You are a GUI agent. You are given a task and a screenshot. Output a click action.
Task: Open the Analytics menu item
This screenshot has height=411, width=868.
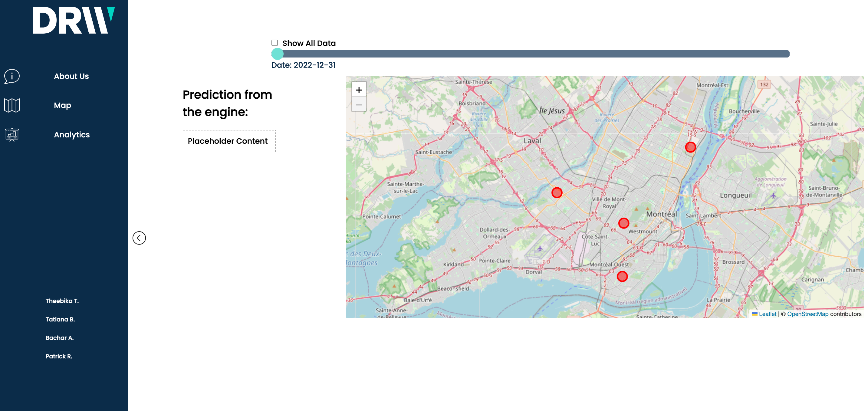coord(72,134)
